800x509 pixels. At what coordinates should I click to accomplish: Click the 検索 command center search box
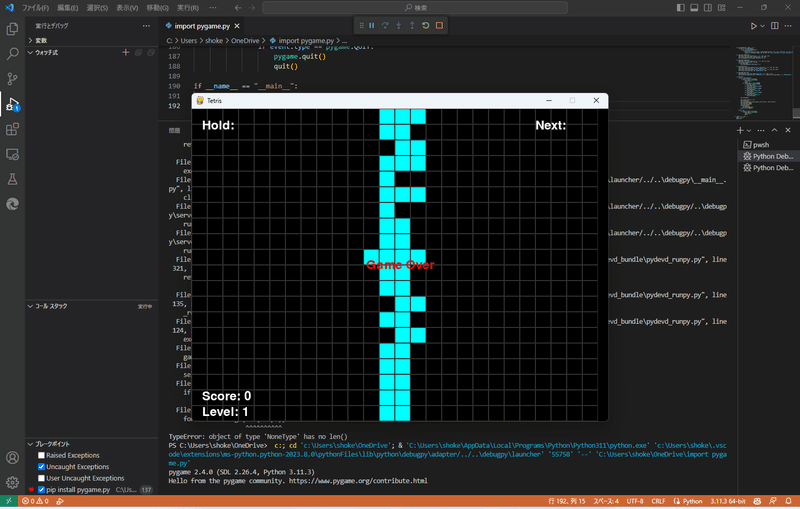point(415,8)
